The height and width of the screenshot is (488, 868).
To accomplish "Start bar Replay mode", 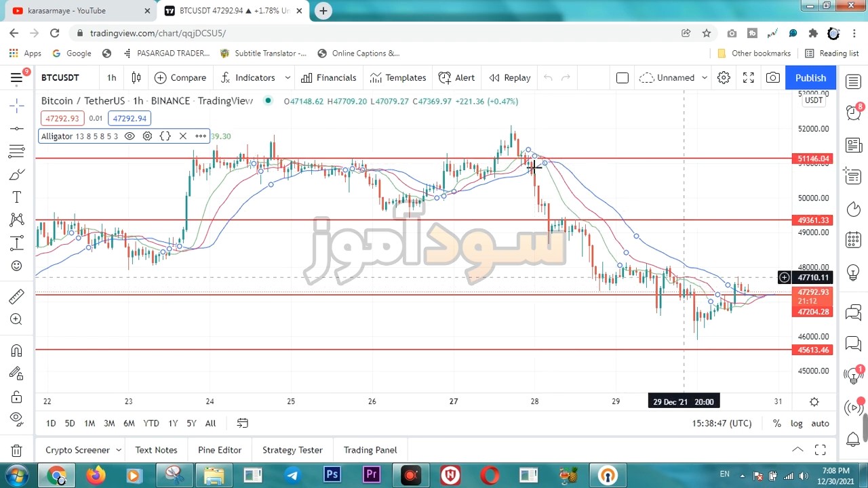I will pyautogui.click(x=510, y=77).
